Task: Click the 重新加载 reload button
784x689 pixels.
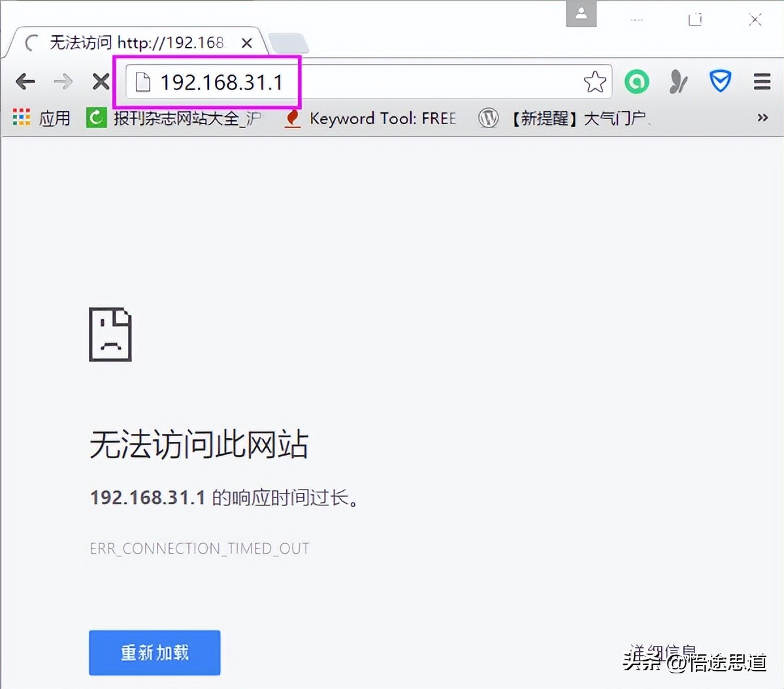Action: [x=154, y=652]
